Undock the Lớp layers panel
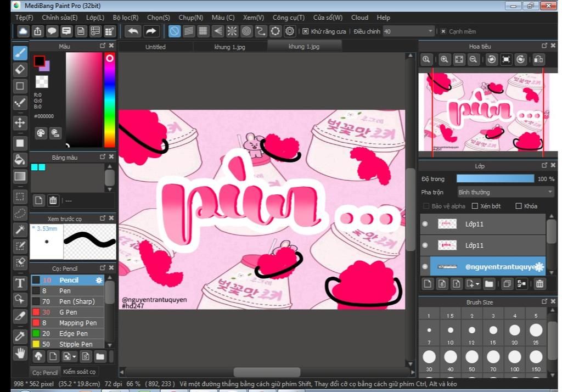This screenshot has width=562, height=392. pos(544,165)
